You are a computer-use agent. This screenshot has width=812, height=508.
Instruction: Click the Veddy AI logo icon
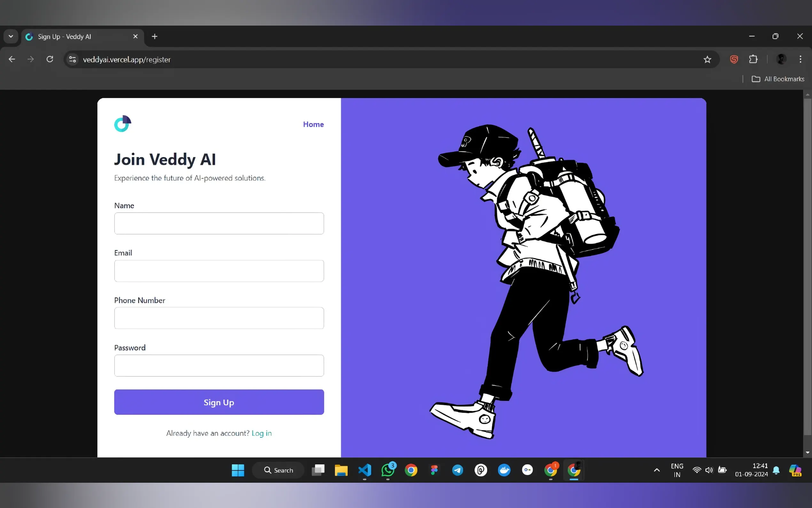tap(122, 123)
